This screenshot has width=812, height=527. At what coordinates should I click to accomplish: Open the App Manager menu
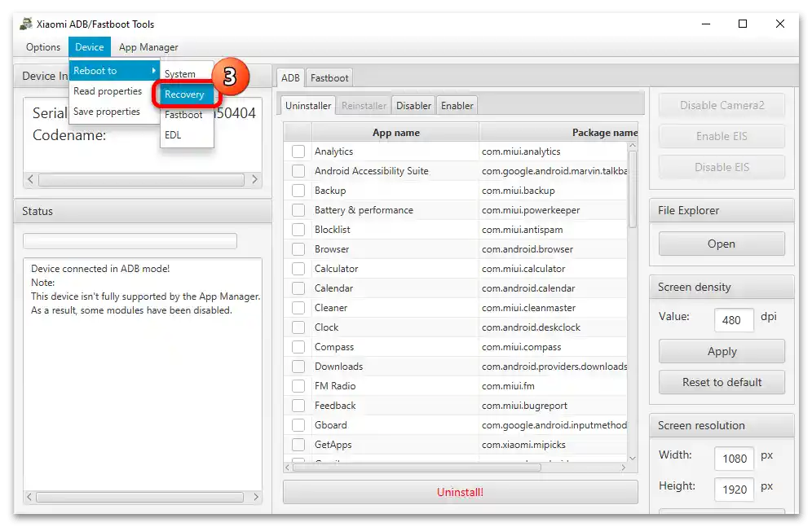148,47
